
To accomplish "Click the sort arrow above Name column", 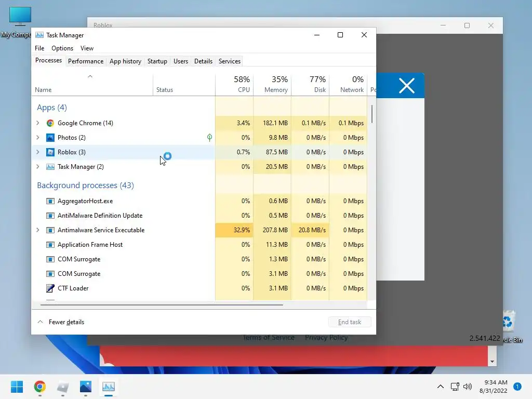I will tap(90, 76).
